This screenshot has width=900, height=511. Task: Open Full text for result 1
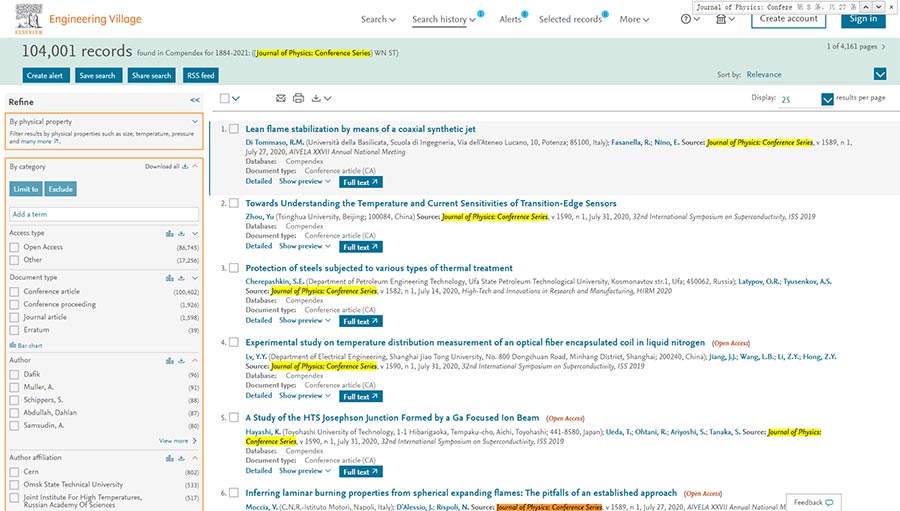pos(360,182)
